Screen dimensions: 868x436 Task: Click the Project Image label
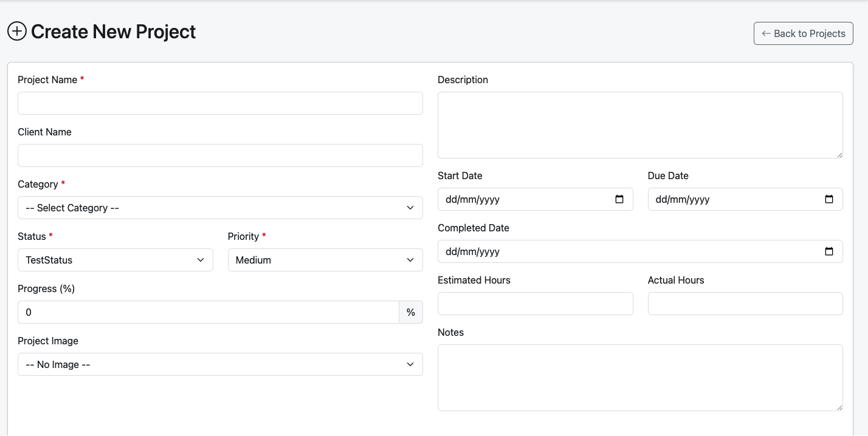pos(48,341)
